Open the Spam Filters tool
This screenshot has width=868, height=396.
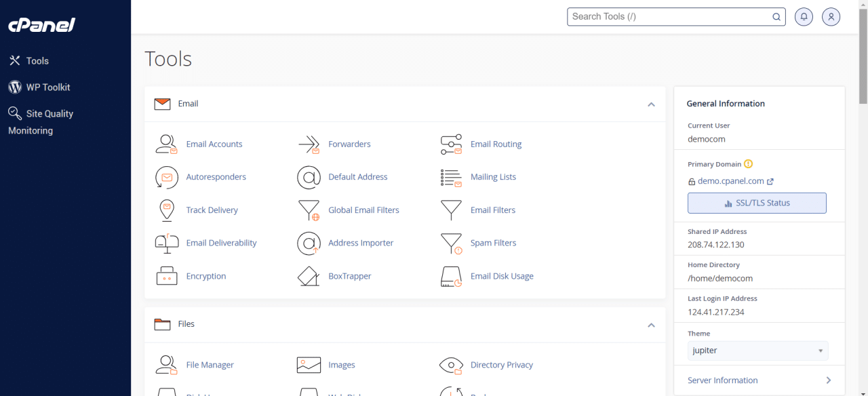pyautogui.click(x=493, y=243)
